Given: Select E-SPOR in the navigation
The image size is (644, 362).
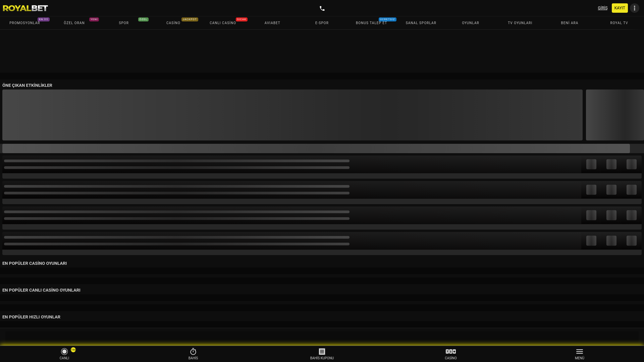Looking at the screenshot, I should 322,23.
